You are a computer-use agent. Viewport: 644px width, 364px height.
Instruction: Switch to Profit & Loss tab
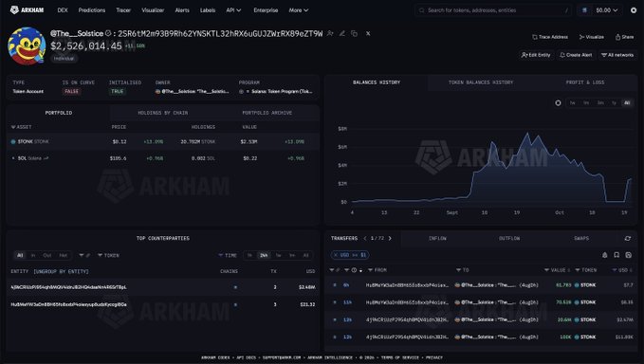[x=585, y=82]
